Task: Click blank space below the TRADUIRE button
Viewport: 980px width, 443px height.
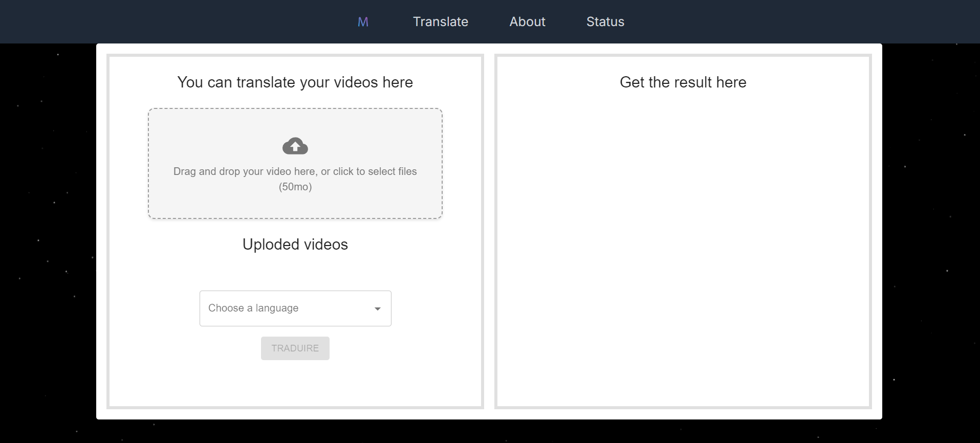Action: [x=295, y=384]
